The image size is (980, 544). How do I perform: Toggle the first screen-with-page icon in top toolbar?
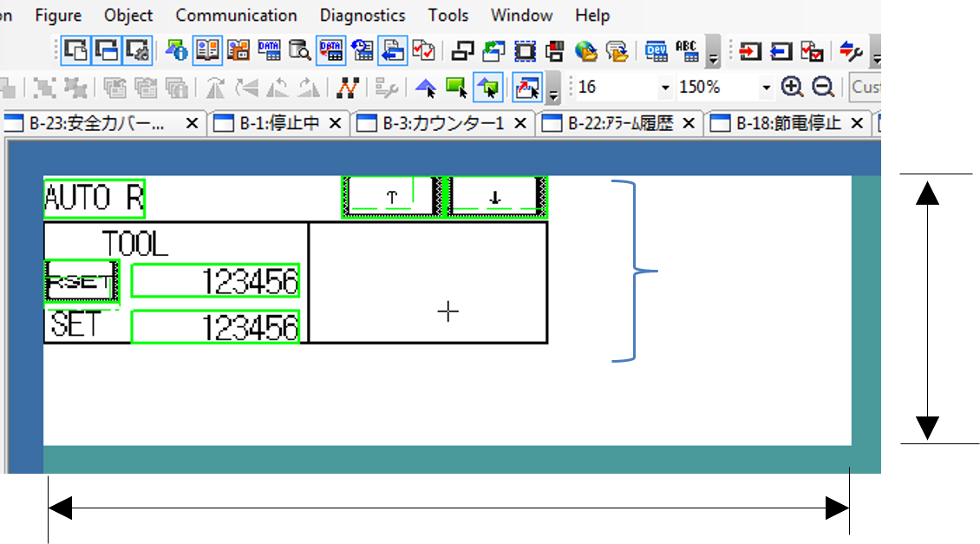pos(75,50)
